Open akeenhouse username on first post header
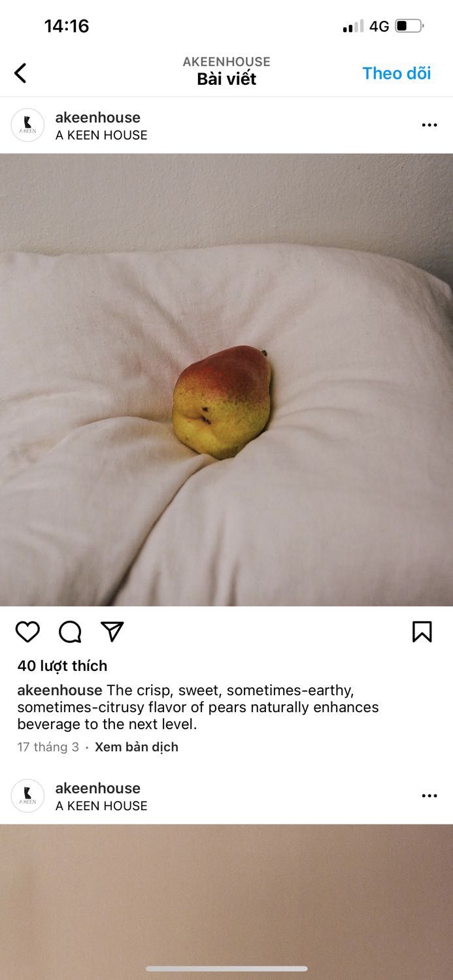The width and height of the screenshot is (453, 980). click(x=98, y=118)
